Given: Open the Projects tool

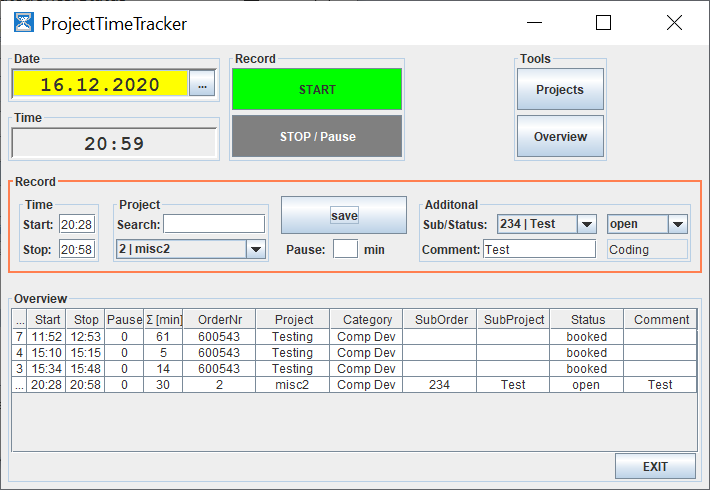Looking at the screenshot, I should click(560, 90).
